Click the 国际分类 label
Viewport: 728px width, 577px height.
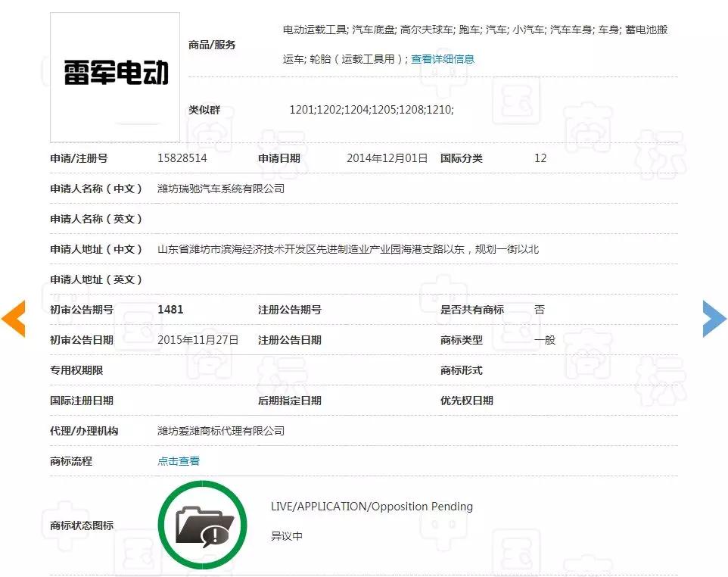coord(462,158)
